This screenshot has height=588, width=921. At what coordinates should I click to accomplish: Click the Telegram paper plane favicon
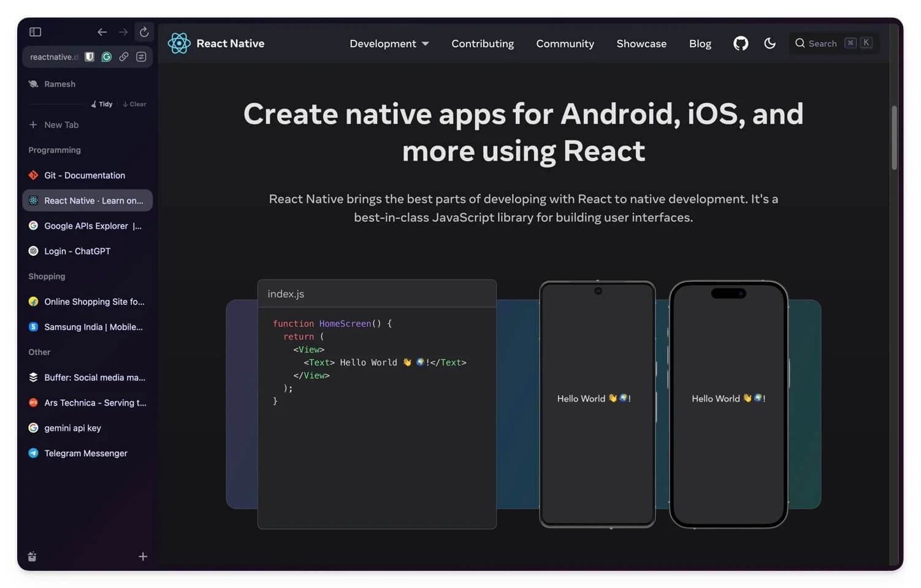tap(33, 453)
